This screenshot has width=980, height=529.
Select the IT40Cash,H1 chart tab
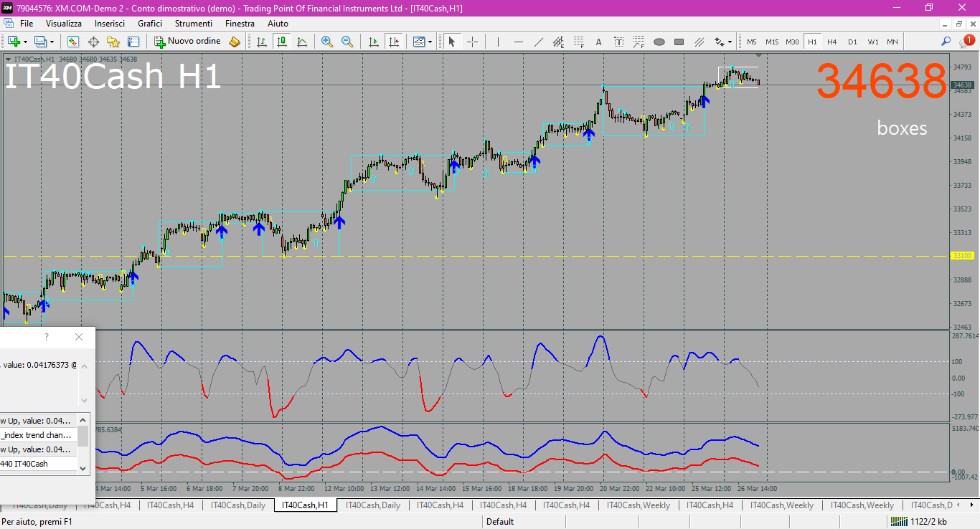(306, 505)
